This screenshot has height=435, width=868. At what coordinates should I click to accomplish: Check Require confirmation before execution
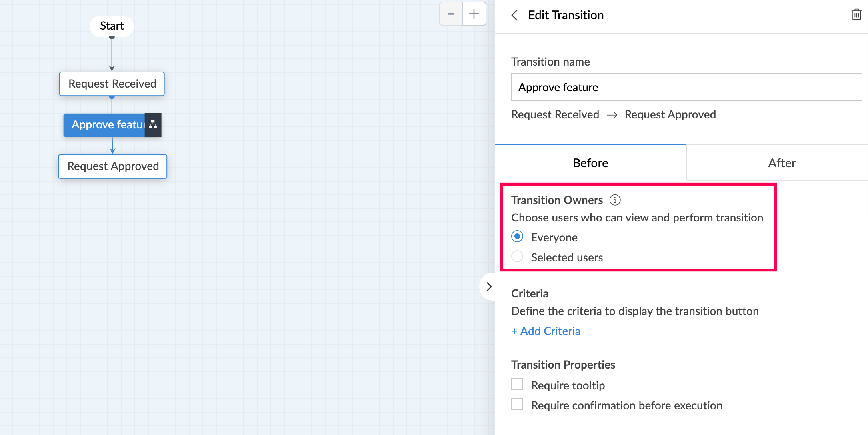point(517,405)
